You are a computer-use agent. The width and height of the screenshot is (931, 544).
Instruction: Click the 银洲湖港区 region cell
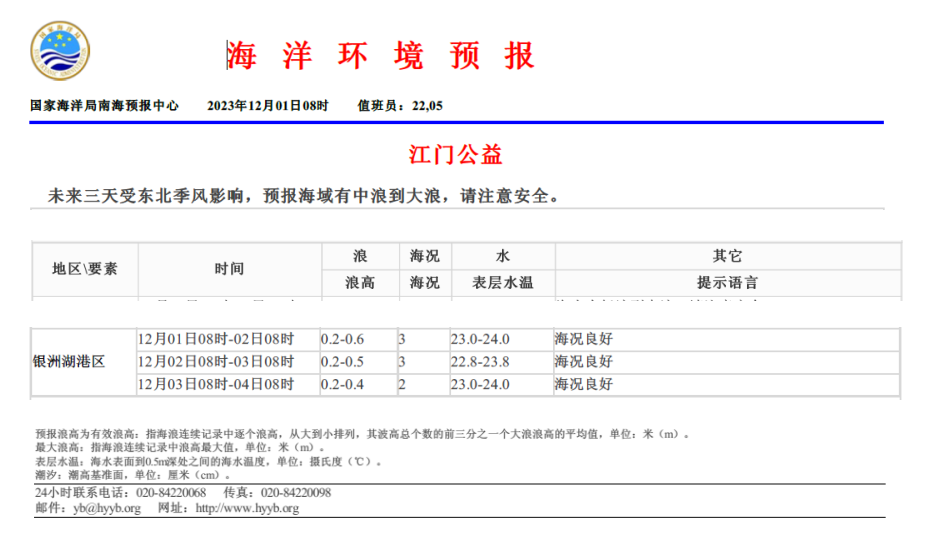coord(69,361)
